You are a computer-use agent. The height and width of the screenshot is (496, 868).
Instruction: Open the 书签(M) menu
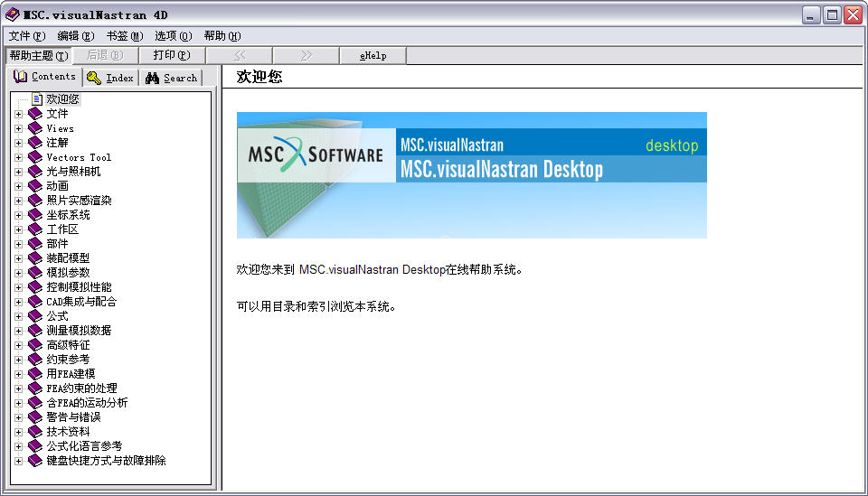point(125,36)
